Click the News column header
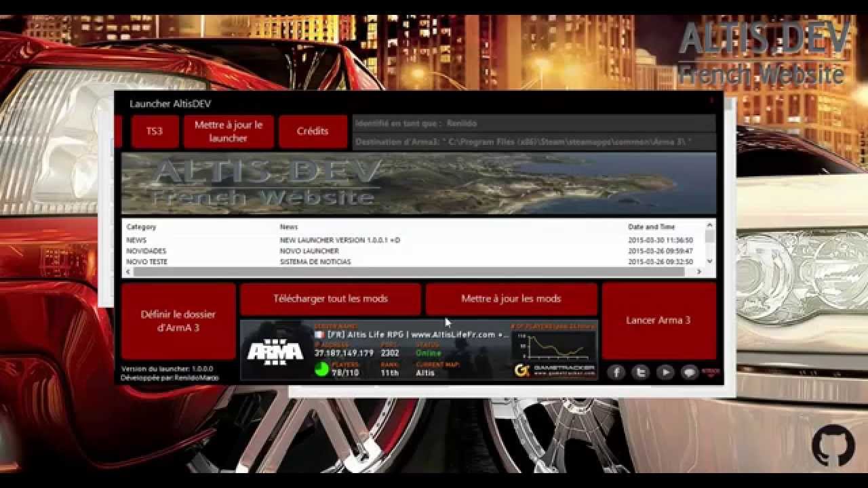The height and width of the screenshot is (488, 868). (289, 227)
